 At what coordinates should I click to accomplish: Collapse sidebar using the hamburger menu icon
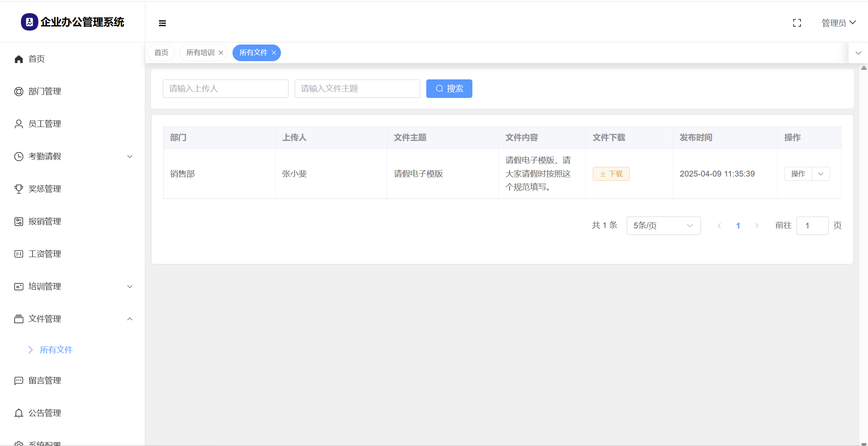click(x=162, y=23)
